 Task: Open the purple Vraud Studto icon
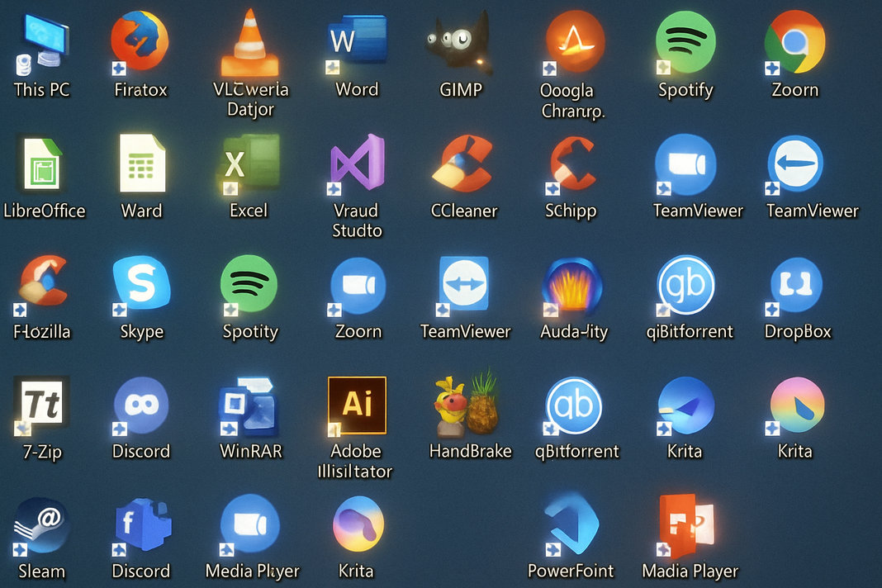pos(356,164)
